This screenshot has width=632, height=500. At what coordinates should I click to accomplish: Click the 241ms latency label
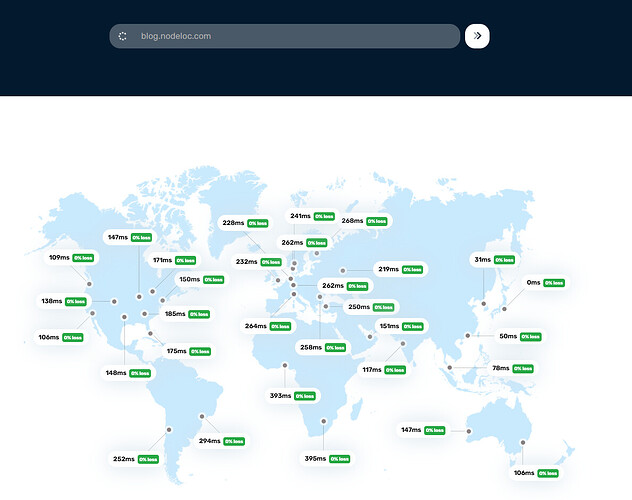click(x=300, y=216)
